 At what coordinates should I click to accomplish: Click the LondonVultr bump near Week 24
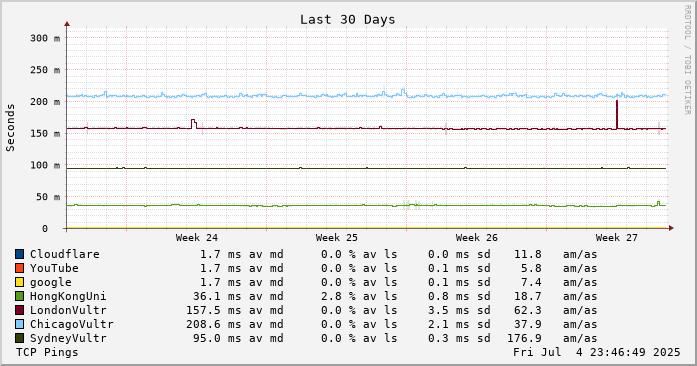point(194,124)
